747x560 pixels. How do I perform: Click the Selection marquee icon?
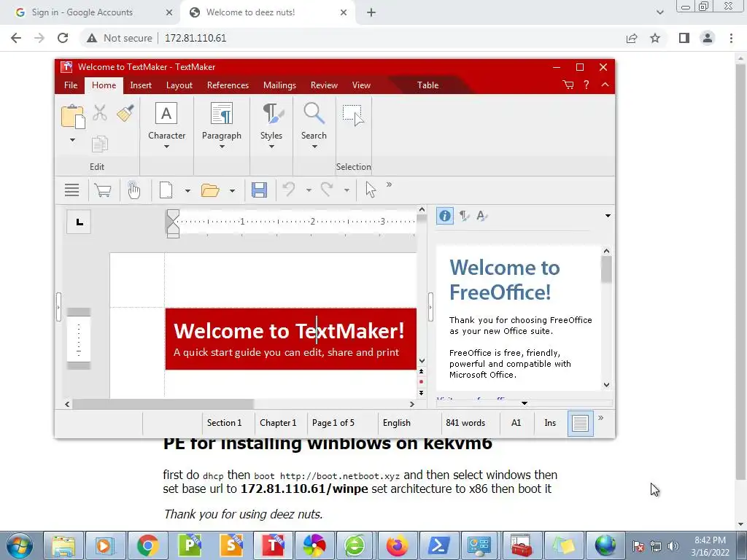click(x=353, y=115)
